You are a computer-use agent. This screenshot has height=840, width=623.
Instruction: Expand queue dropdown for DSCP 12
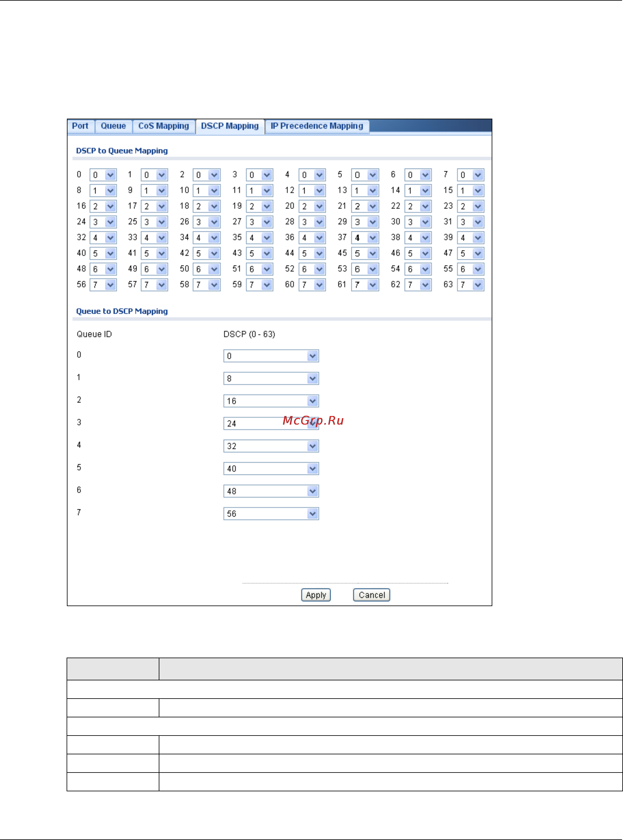312,191
